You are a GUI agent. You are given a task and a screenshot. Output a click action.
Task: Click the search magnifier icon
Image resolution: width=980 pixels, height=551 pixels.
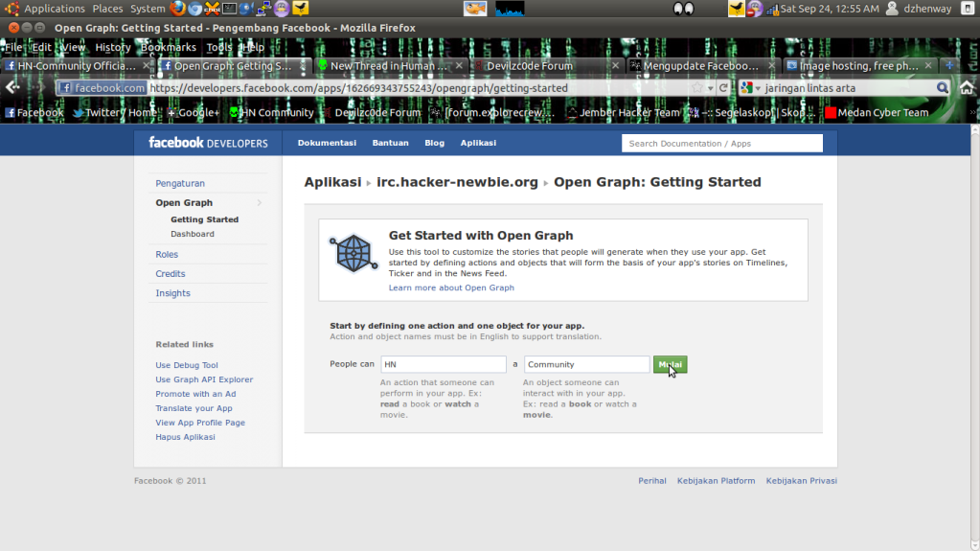[x=942, y=88]
